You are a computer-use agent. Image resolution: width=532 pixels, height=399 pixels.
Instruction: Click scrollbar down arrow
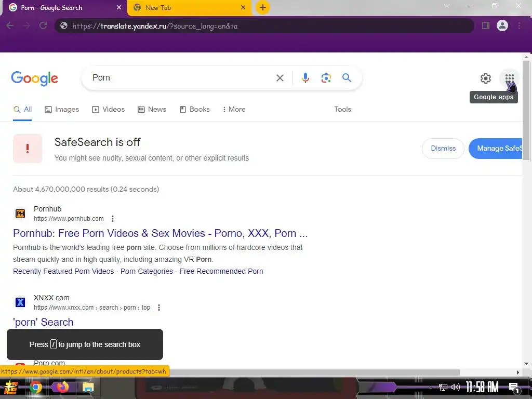526,363
